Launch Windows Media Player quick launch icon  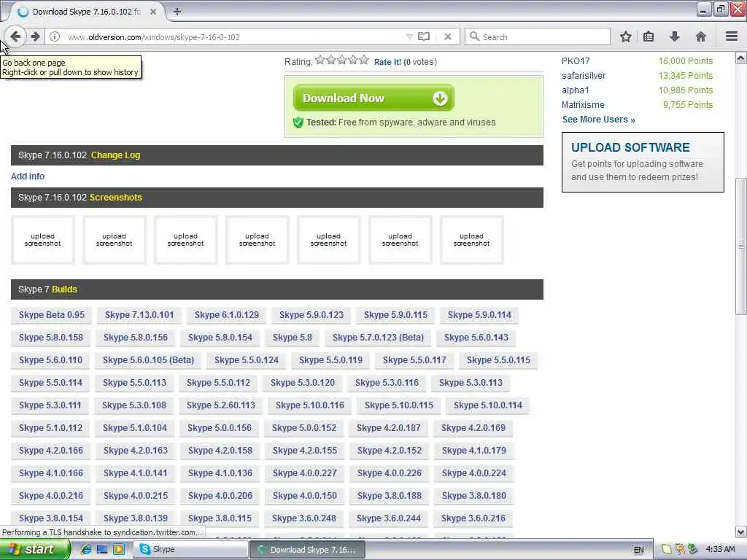pos(118,550)
